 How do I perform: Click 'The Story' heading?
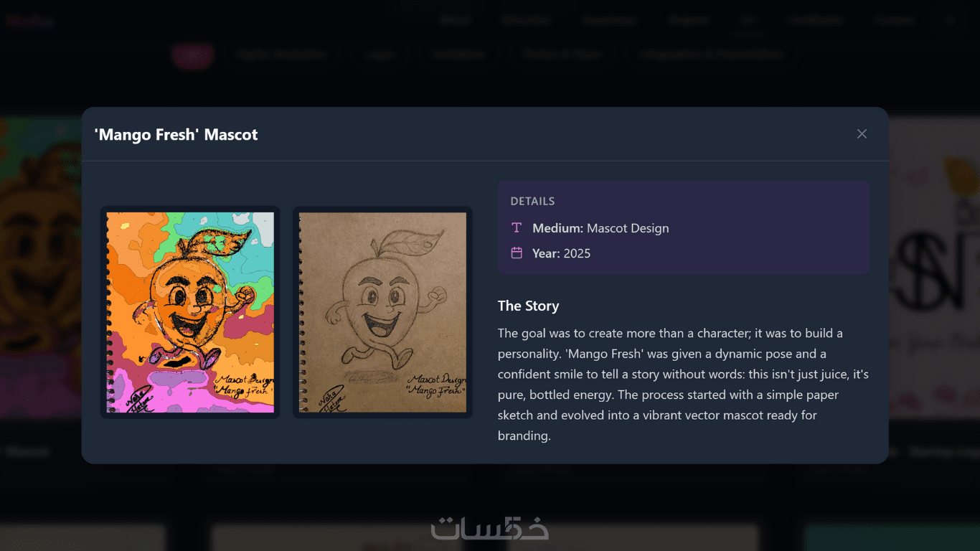[x=528, y=306]
